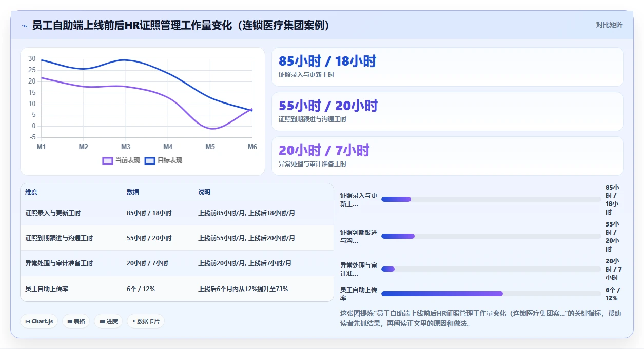Click the M5 x-axis label
The height and width of the screenshot is (349, 644).
click(210, 147)
